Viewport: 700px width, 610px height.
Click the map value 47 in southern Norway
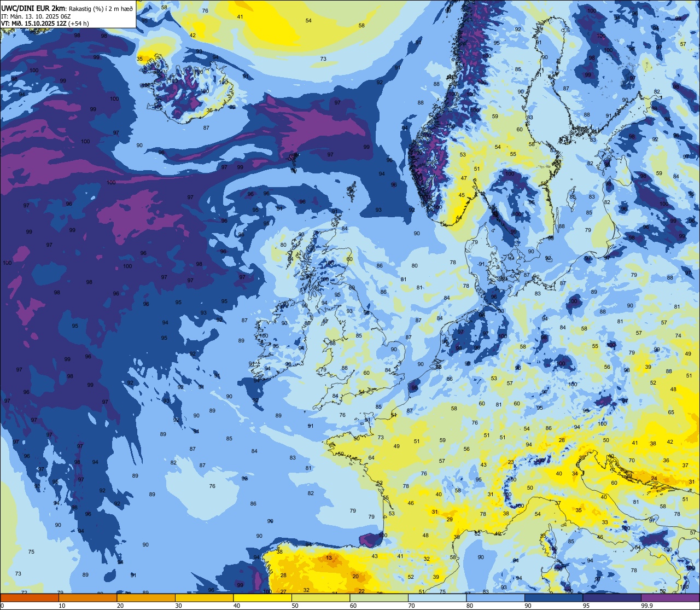pos(464,178)
